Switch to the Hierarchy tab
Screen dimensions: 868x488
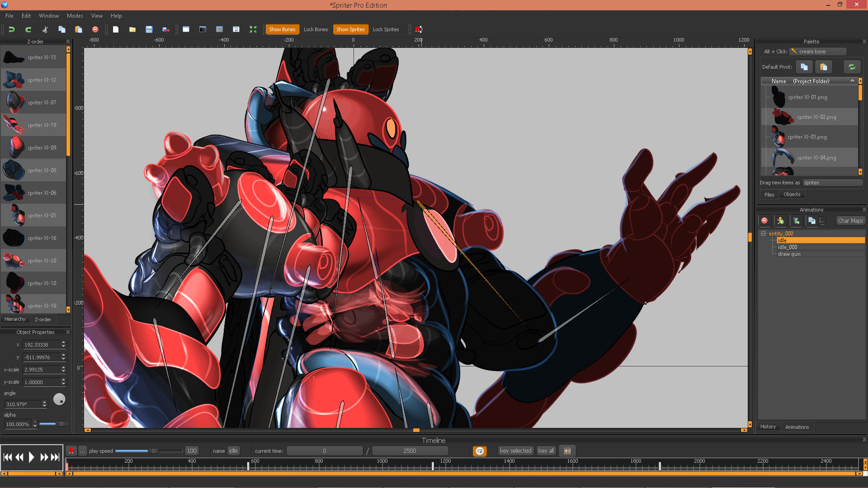point(15,319)
